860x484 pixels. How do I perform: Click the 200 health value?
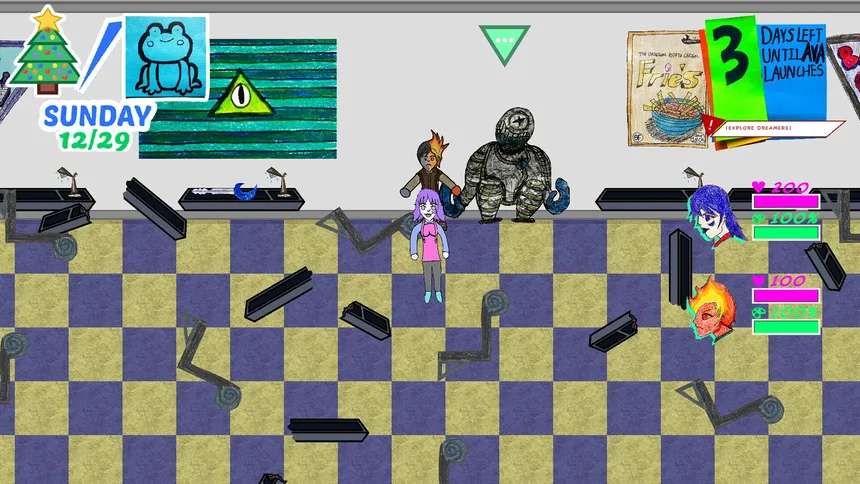coord(790,188)
